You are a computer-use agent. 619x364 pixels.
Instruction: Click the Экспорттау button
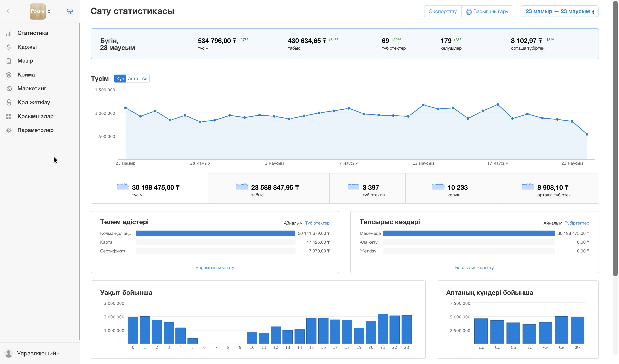(443, 11)
